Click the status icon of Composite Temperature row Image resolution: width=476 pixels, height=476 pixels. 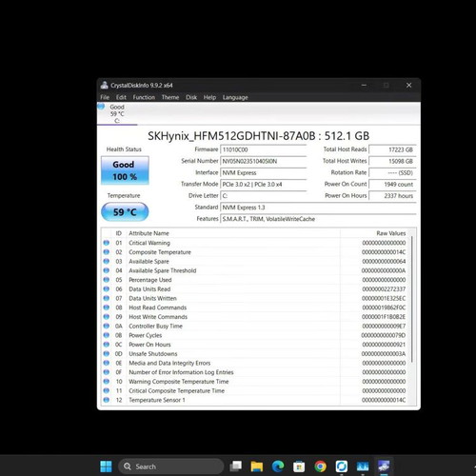[x=107, y=252]
